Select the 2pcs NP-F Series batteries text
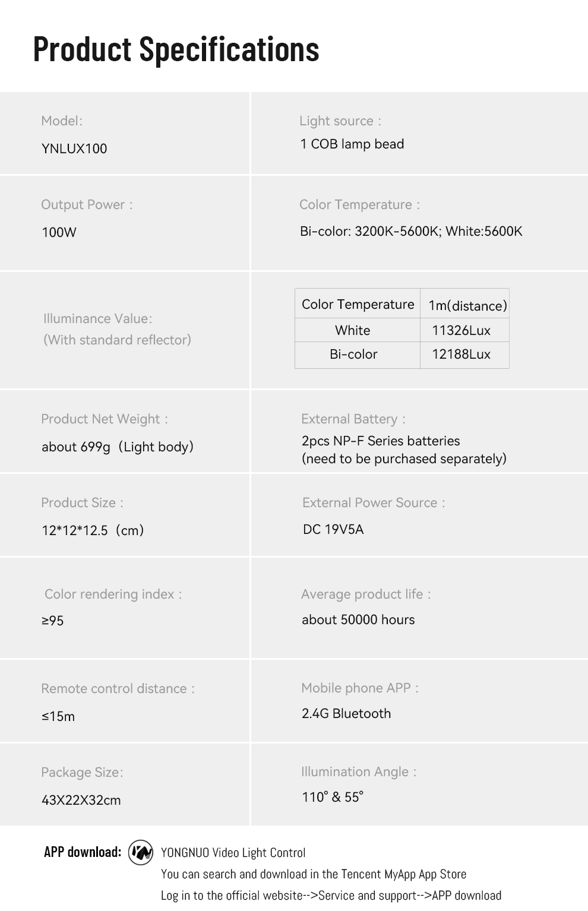 pyautogui.click(x=381, y=441)
